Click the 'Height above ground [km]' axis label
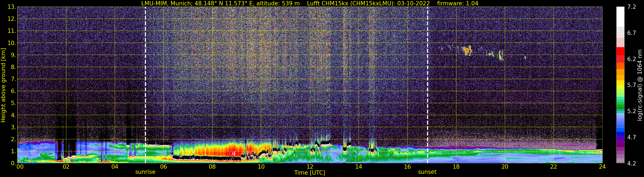This screenshot has height=177, width=644. 3,85
